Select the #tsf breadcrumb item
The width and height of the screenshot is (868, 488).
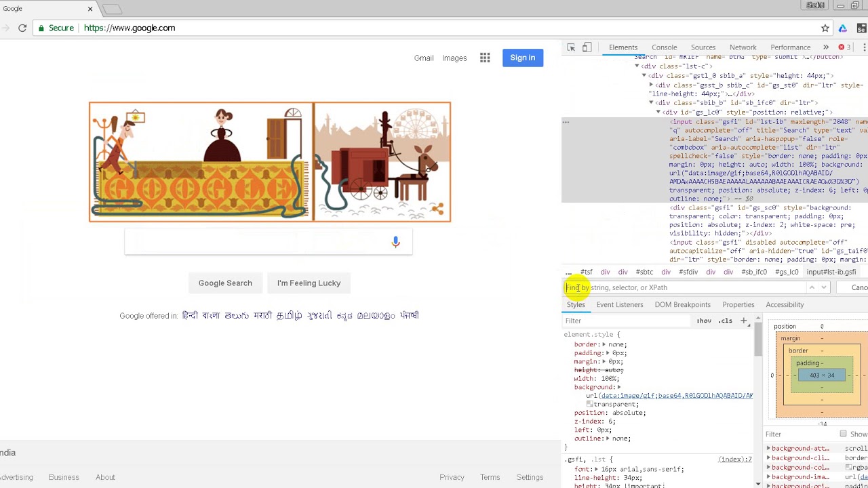pos(587,272)
